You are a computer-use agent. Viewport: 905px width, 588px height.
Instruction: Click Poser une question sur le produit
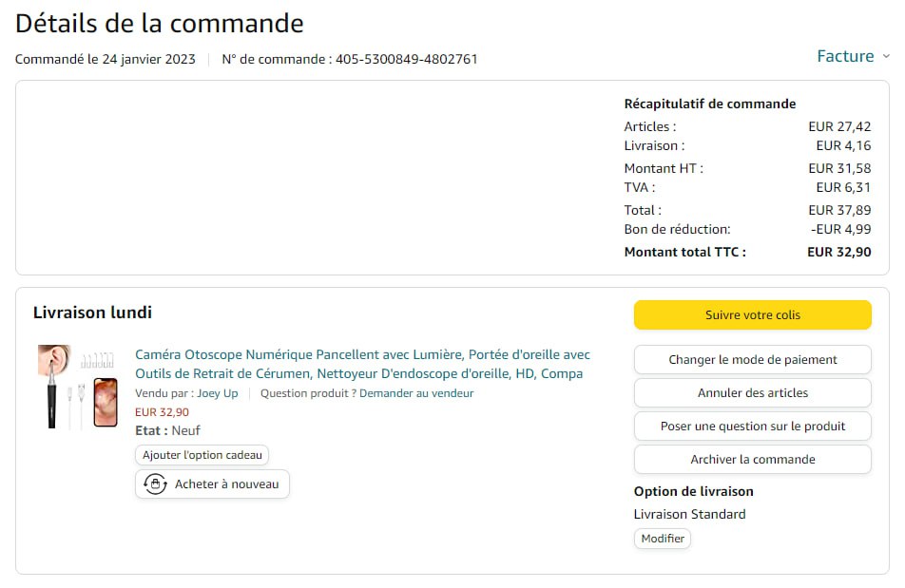752,427
